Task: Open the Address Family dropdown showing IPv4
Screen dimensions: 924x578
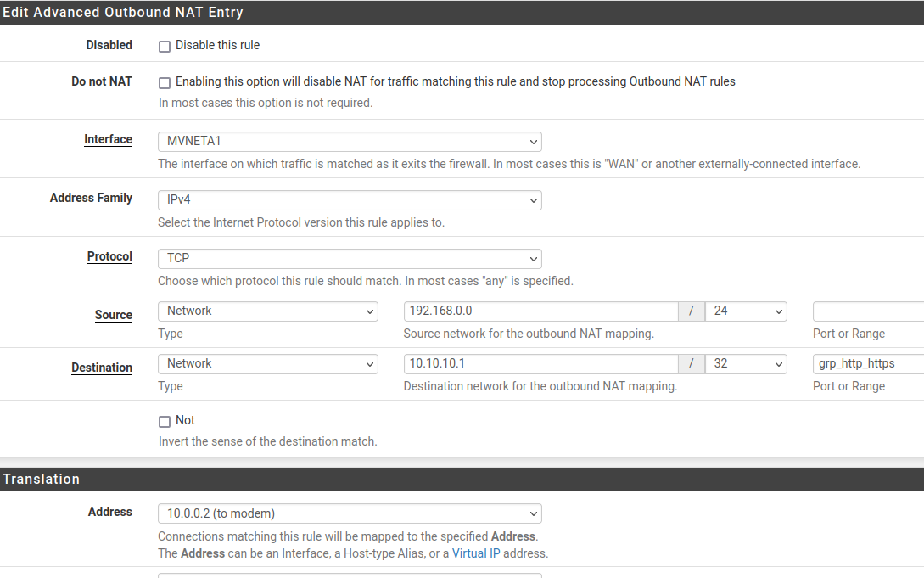Action: tap(350, 199)
